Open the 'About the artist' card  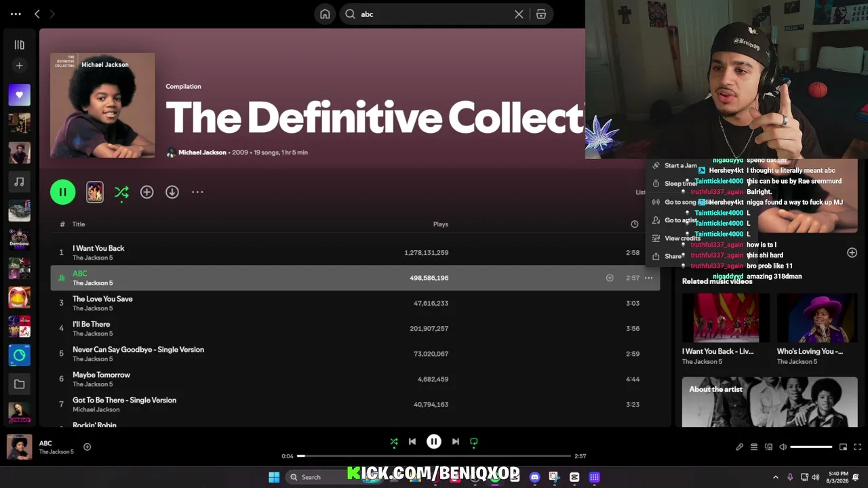click(770, 402)
